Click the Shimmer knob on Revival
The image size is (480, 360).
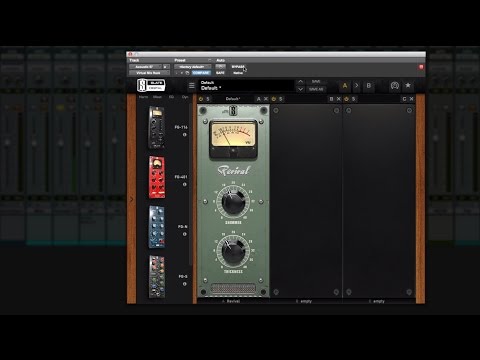point(233,201)
